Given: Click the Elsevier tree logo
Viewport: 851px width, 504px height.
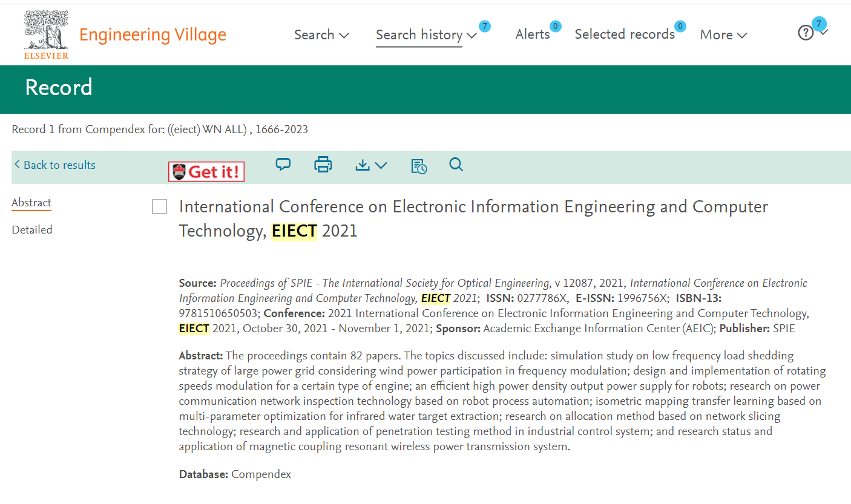Looking at the screenshot, I should coord(47,34).
